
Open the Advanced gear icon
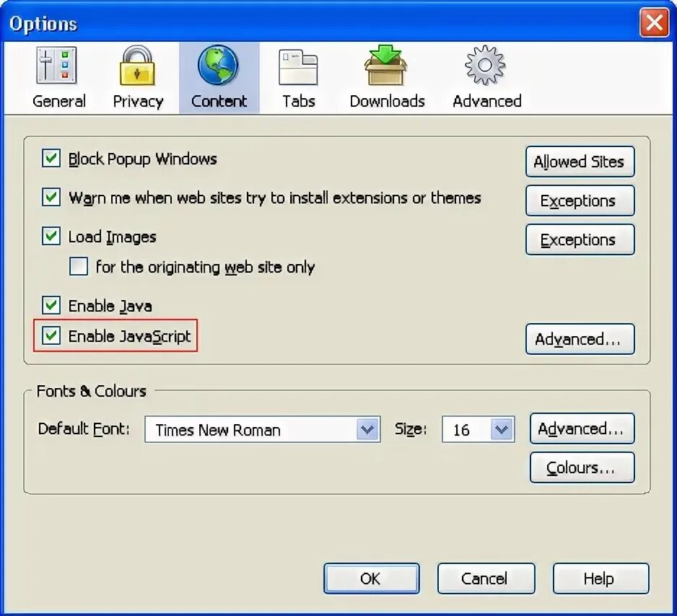point(485,65)
